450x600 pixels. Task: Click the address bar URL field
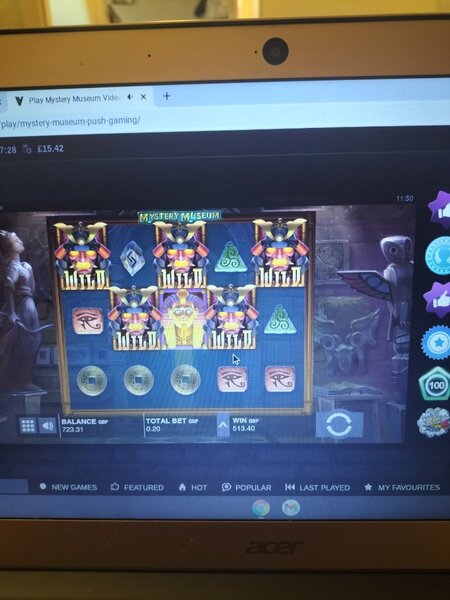pyautogui.click(x=225, y=120)
